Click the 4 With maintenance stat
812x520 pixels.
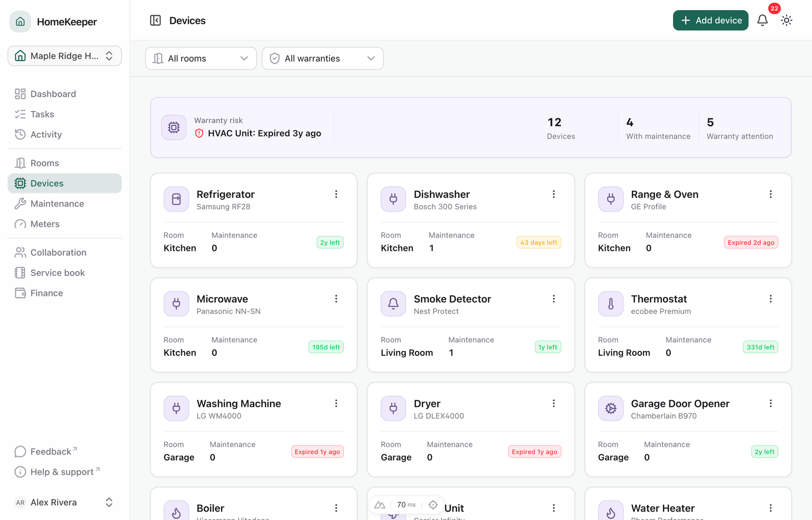tap(658, 128)
